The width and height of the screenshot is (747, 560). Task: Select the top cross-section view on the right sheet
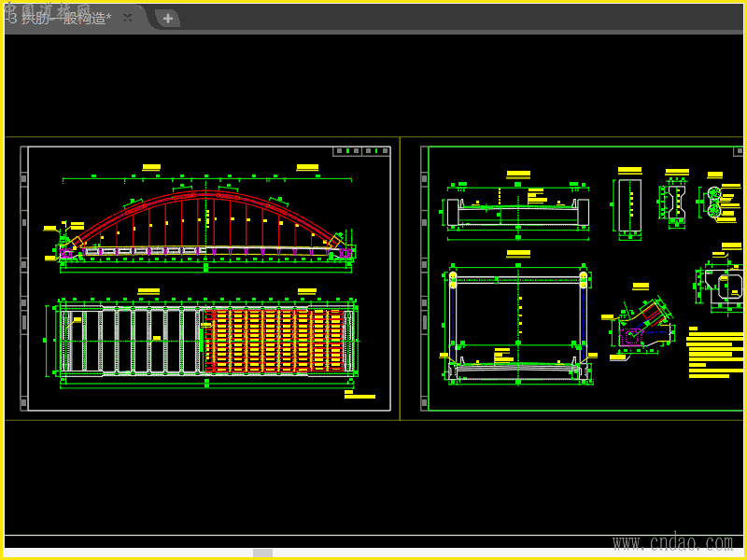[517, 211]
